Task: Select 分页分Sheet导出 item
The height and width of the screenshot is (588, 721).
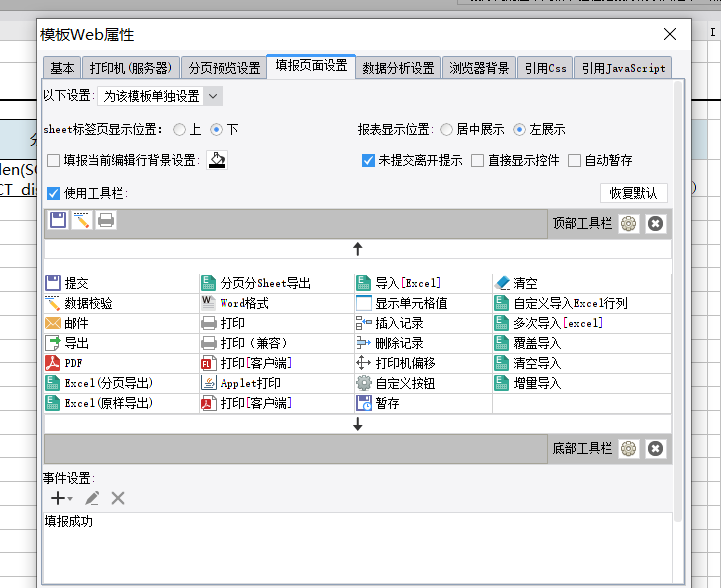Action: pos(277,283)
